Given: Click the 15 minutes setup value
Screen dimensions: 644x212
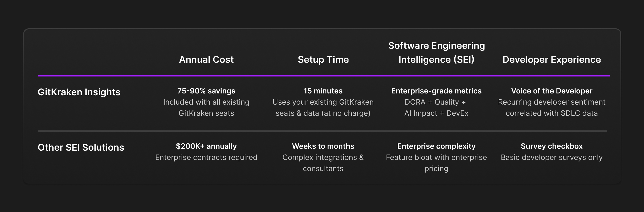Looking at the screenshot, I should (x=323, y=91).
